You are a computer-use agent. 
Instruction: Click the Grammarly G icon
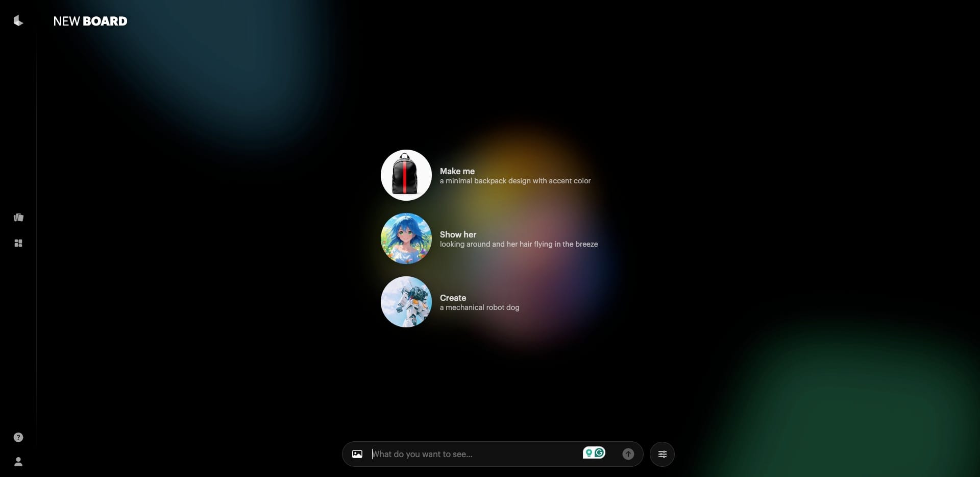pos(600,452)
